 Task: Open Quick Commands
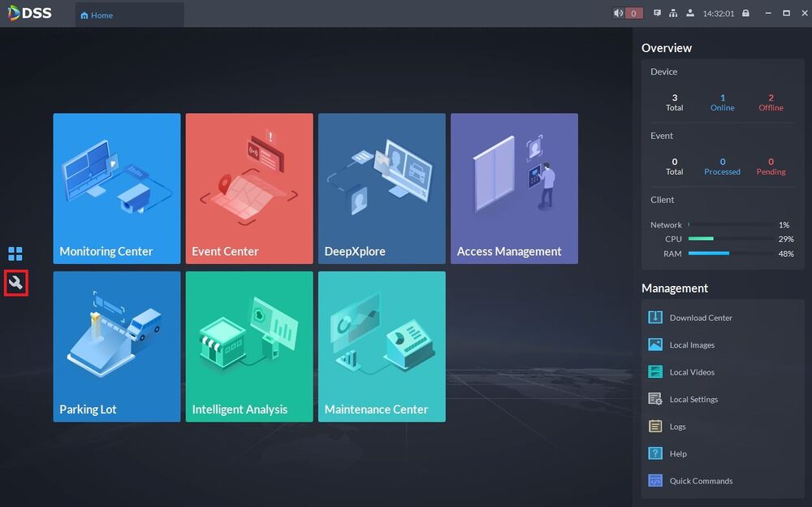coord(690,480)
